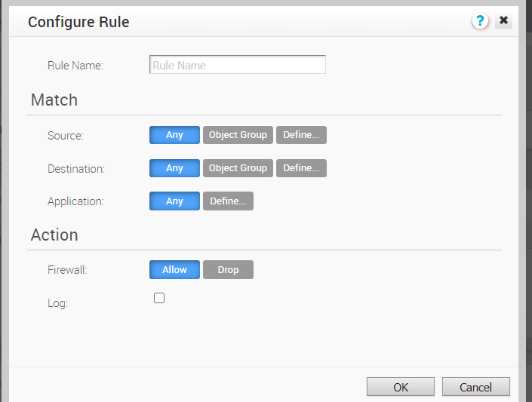532x402 pixels.
Task: Enable the Log checkbox
Action: point(159,298)
